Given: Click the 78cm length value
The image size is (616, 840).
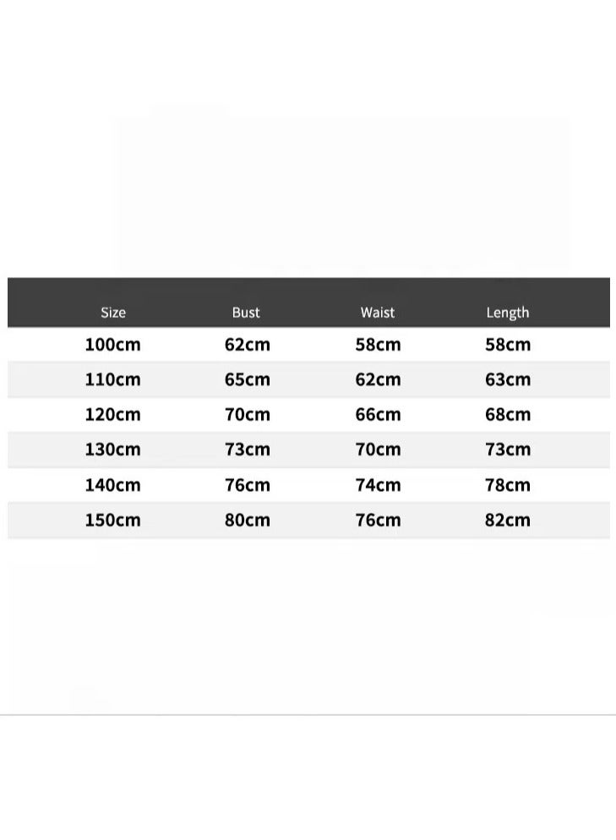Looking at the screenshot, I should click(x=508, y=485).
